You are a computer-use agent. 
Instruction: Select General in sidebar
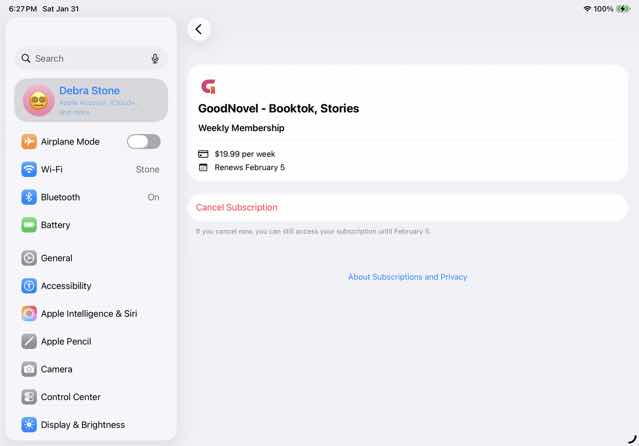[90, 258]
